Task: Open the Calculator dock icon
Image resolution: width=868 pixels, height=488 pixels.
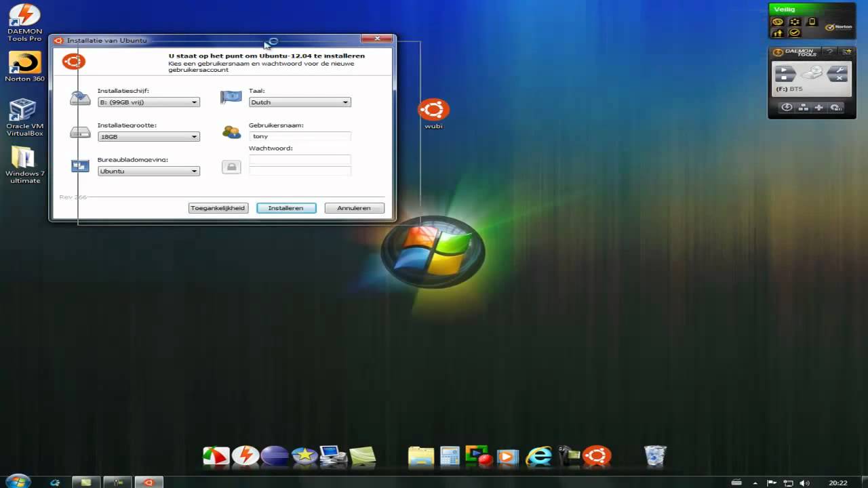Action: pyautogui.click(x=450, y=456)
